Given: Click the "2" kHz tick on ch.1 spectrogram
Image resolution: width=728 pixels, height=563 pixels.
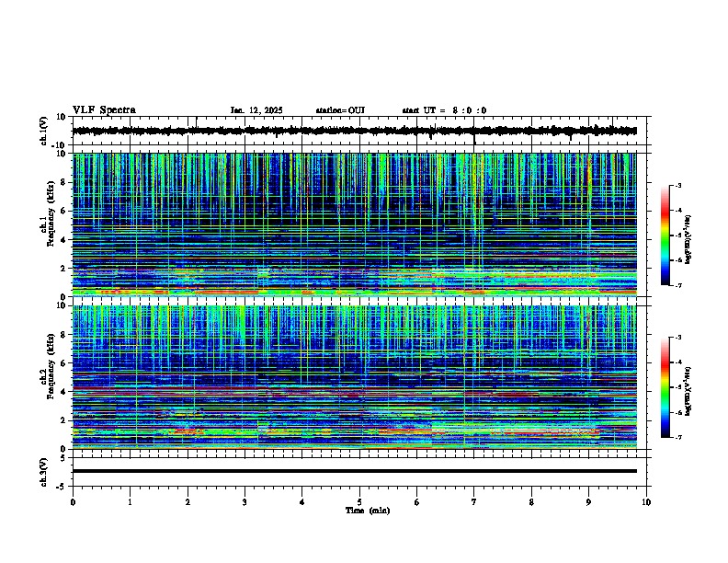Looking at the screenshot, I should coord(63,269).
